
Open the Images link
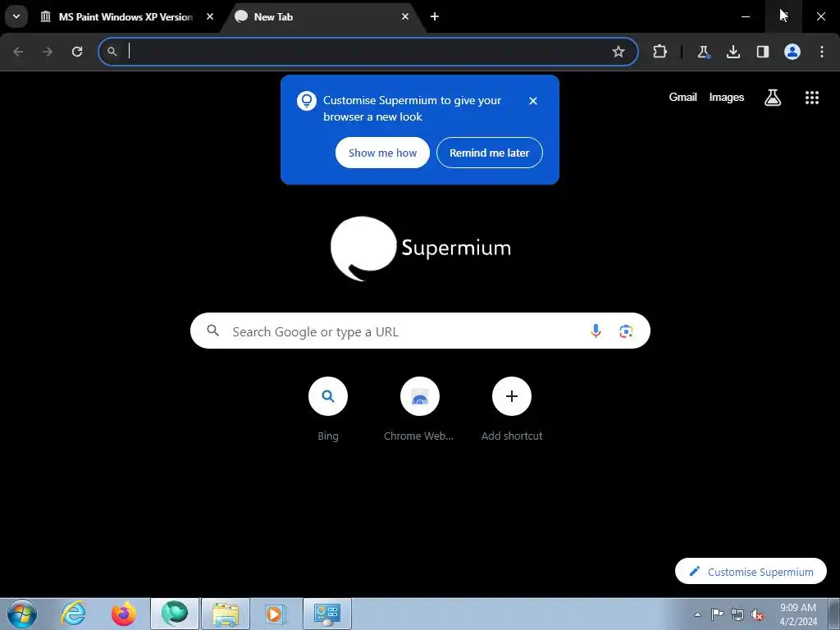pos(727,97)
